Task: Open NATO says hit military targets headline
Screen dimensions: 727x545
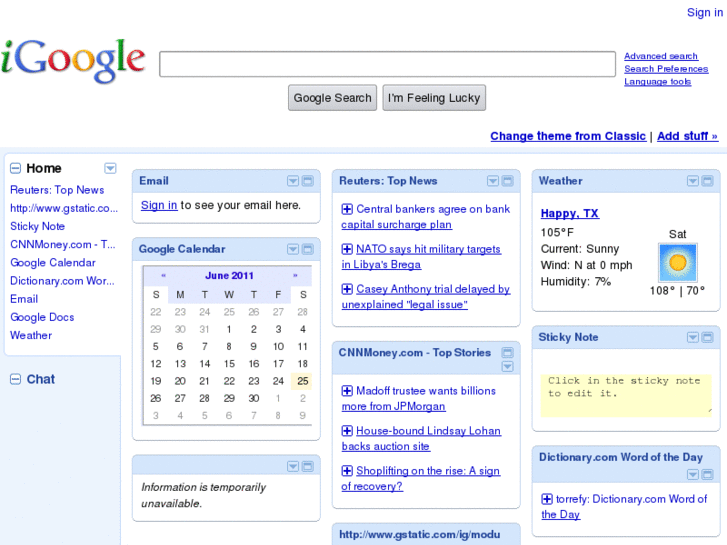Action: 421,256
